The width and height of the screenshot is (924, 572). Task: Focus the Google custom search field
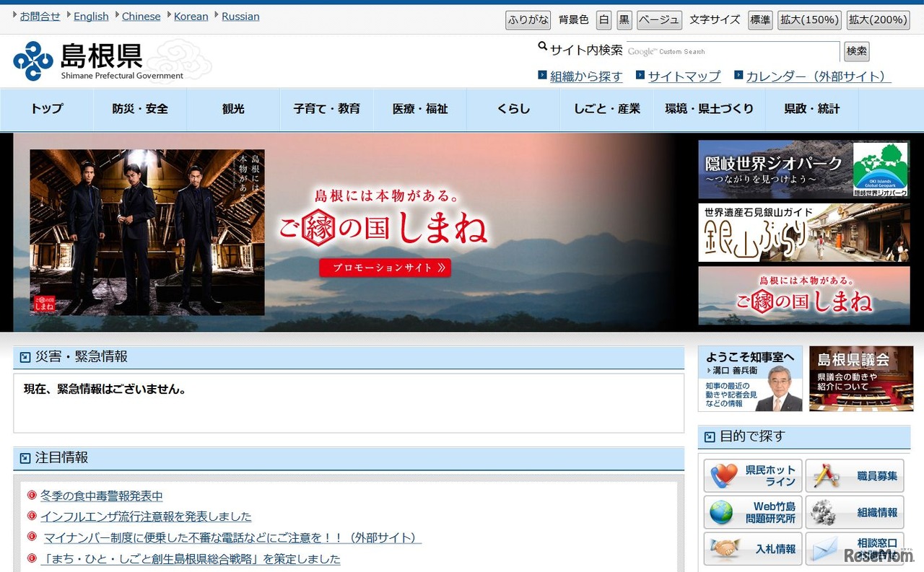click(x=733, y=52)
